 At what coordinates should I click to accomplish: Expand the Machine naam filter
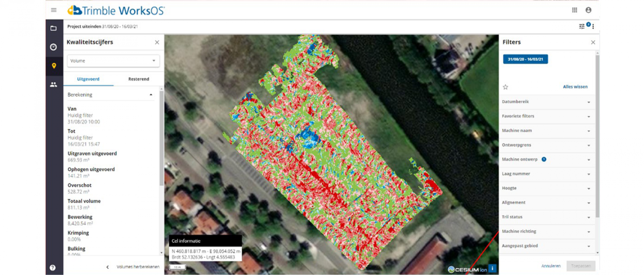546,131
